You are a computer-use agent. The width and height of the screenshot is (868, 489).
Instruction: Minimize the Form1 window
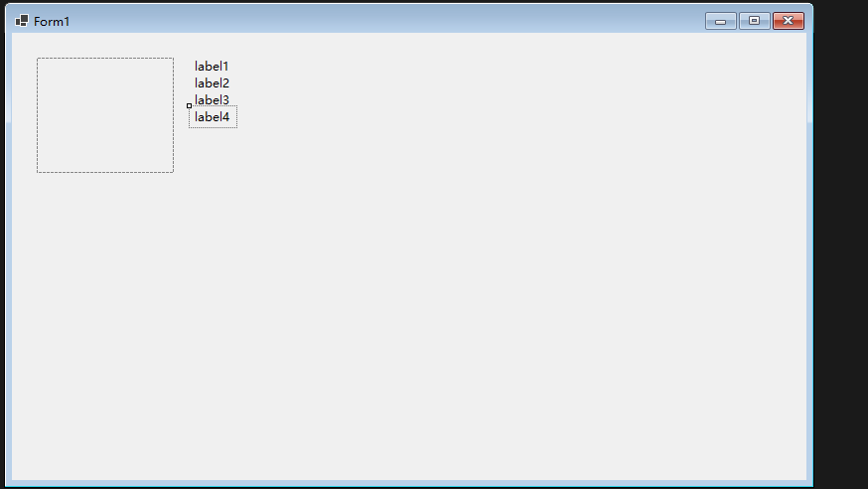720,21
